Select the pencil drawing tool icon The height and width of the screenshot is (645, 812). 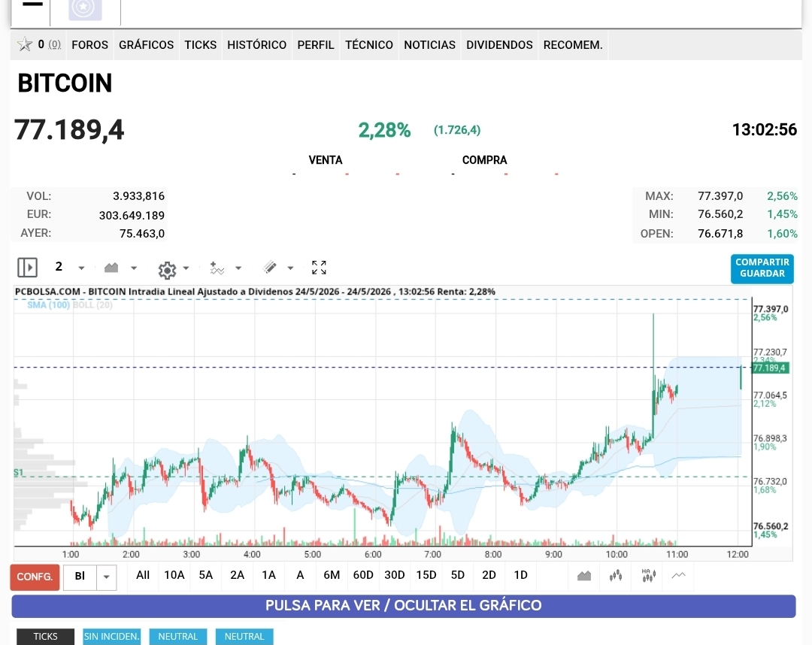[270, 267]
